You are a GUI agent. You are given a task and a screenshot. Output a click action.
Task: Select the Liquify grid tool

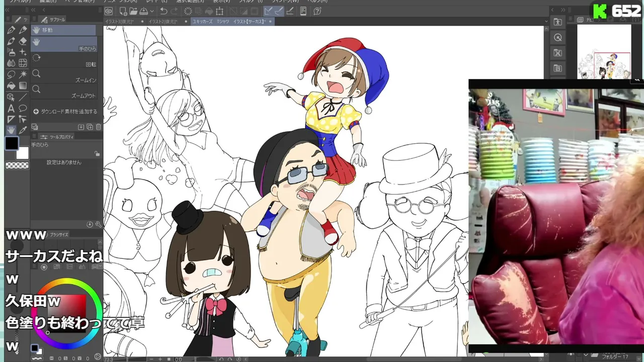pyautogui.click(x=23, y=63)
